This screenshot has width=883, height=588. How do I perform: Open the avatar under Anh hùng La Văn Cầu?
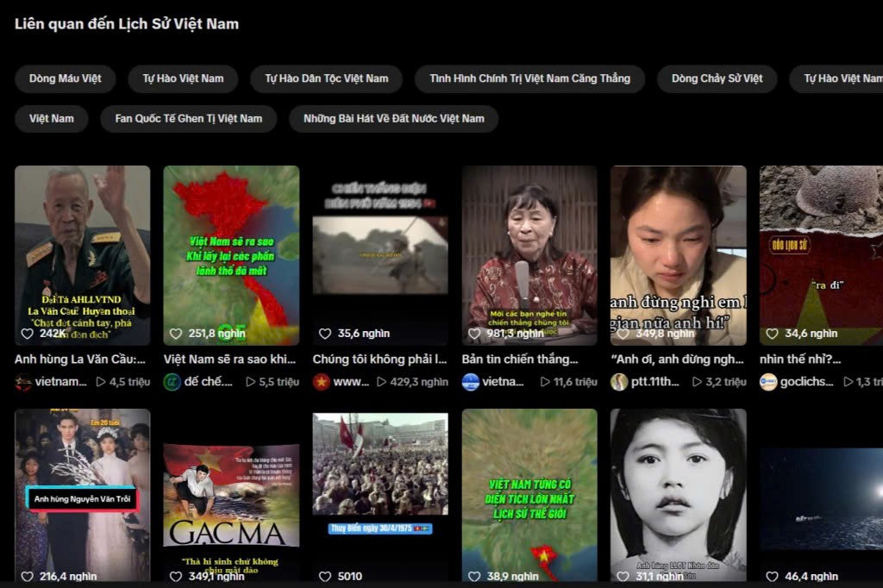click(23, 382)
